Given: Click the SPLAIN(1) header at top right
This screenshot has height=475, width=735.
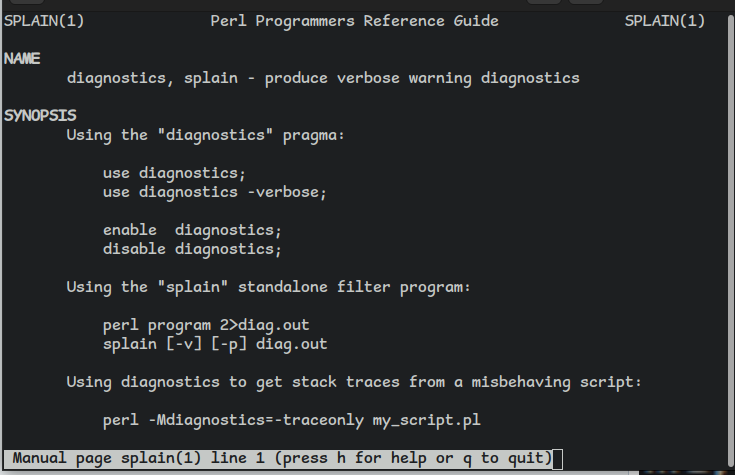Looking at the screenshot, I should pos(664,21).
